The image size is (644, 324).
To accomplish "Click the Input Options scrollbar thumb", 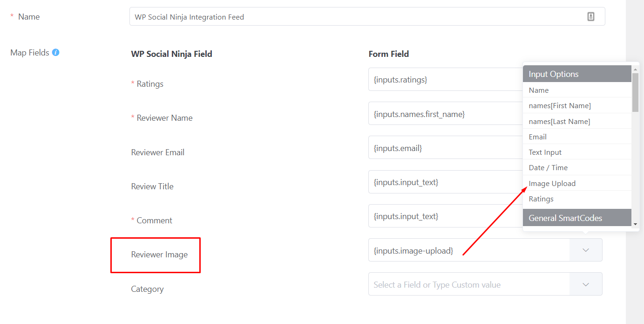I will (x=635, y=92).
